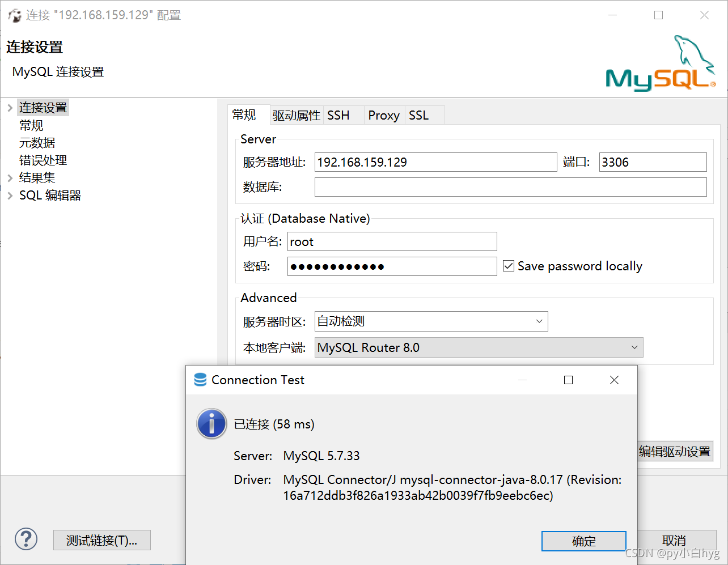Maximize the connection configuration window
This screenshot has height=565, width=728.
pyautogui.click(x=658, y=15)
